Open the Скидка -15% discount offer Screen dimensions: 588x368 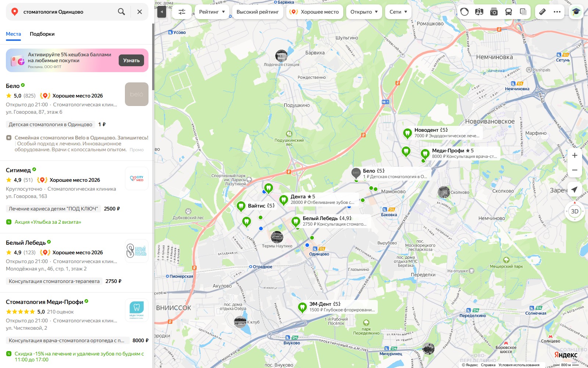79,357
